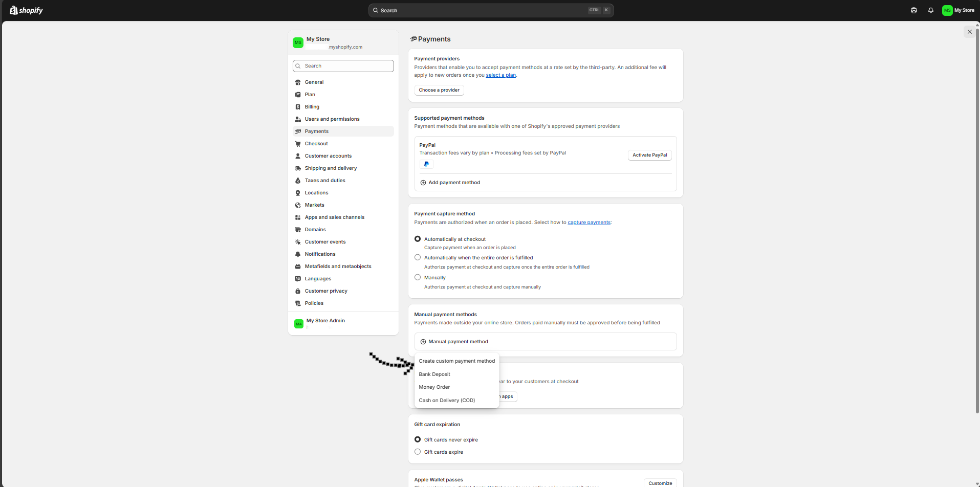Click the Customer events icon
The width and height of the screenshot is (980, 487).
click(x=298, y=242)
